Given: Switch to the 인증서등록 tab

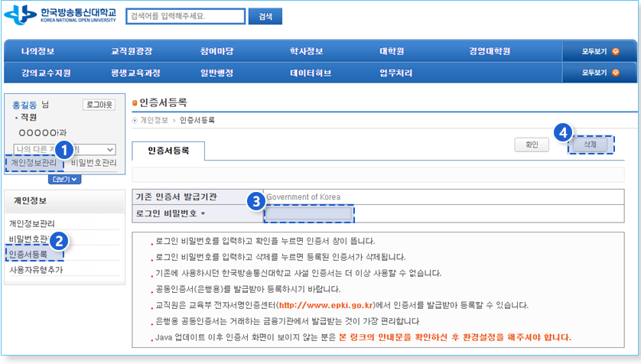Looking at the screenshot, I should 168,151.
